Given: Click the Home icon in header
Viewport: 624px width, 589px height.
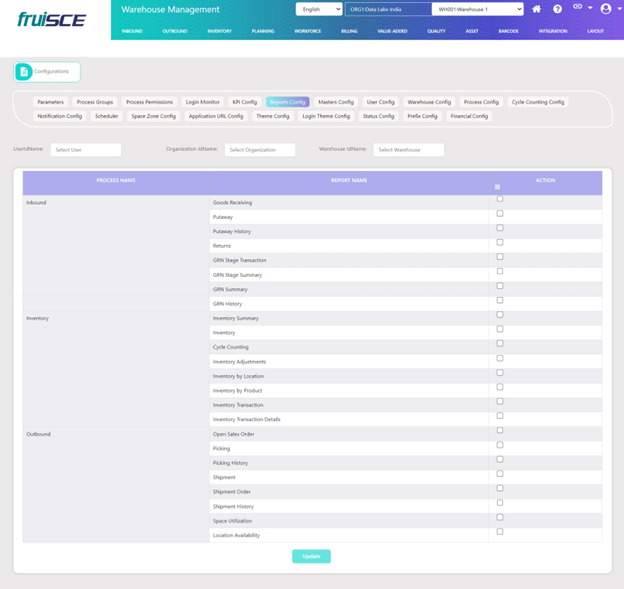Looking at the screenshot, I should (537, 9).
